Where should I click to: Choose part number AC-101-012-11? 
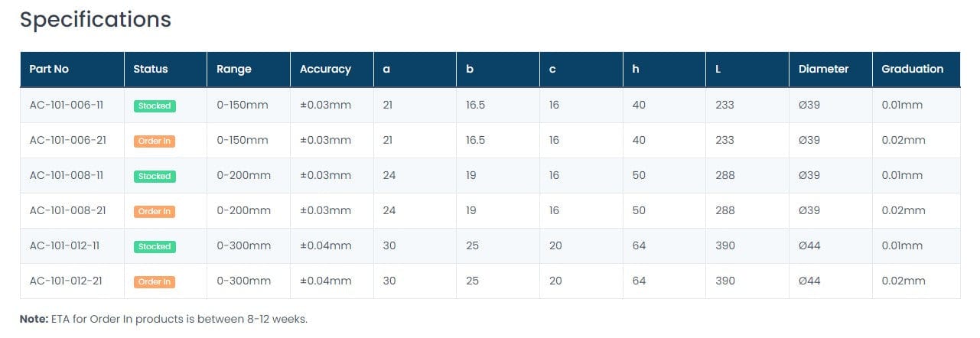(x=66, y=245)
